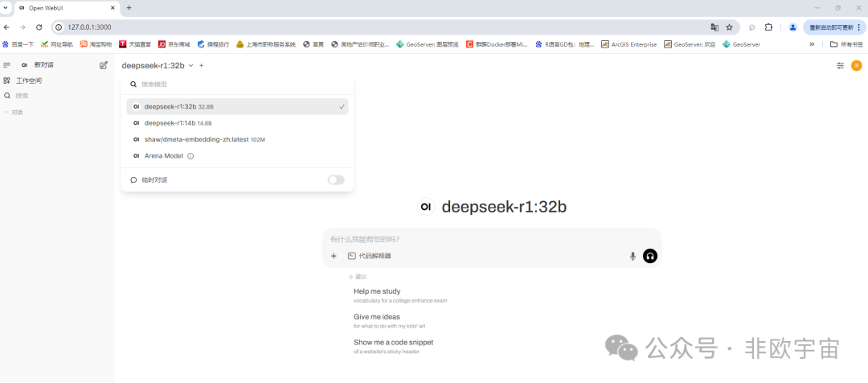Show more bookmarks with the double chevron

pyautogui.click(x=812, y=44)
